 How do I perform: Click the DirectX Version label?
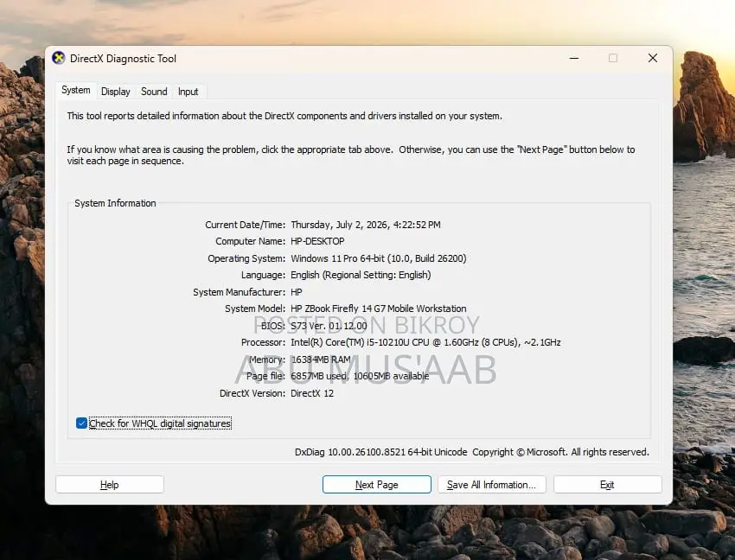(252, 393)
